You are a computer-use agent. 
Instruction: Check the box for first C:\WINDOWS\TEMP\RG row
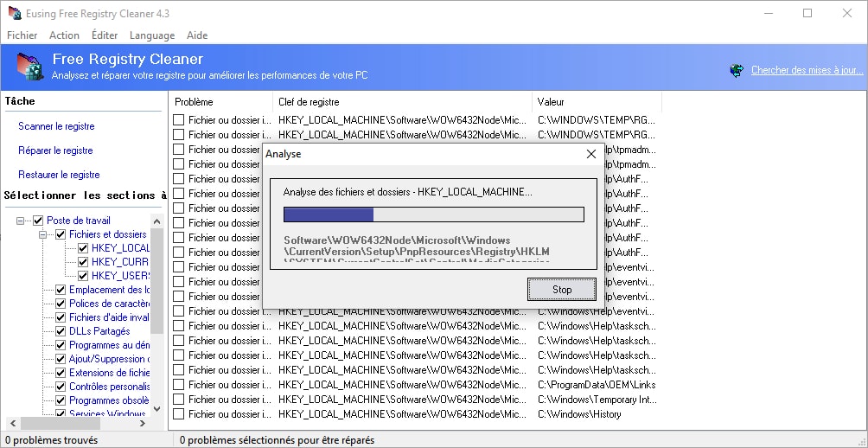[x=178, y=119]
